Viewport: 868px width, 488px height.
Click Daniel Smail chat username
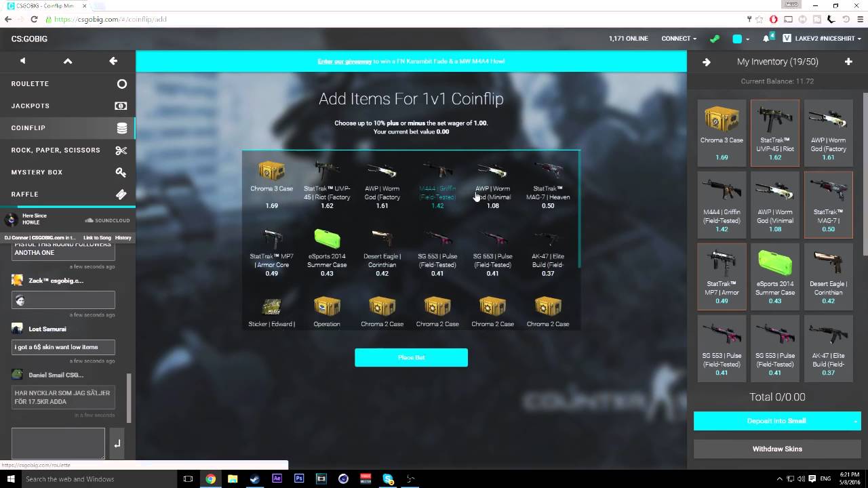56,375
